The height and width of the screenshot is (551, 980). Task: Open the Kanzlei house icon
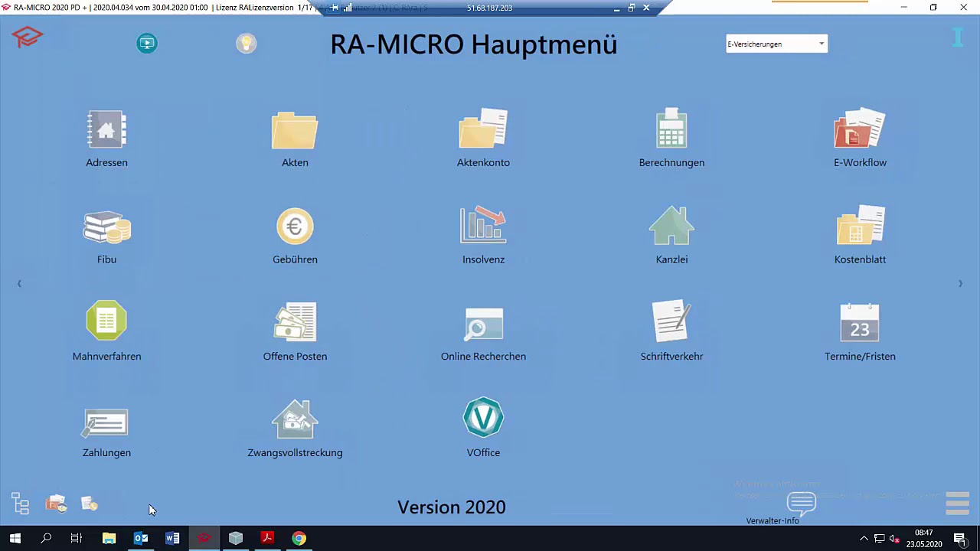pos(671,226)
